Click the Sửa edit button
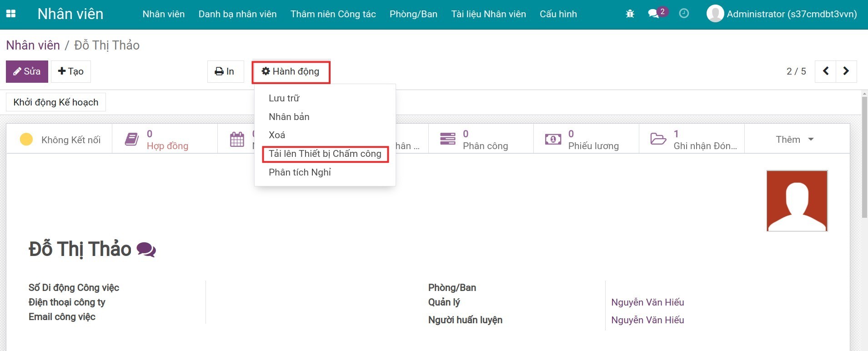The width and height of the screenshot is (868, 351). pyautogui.click(x=27, y=71)
